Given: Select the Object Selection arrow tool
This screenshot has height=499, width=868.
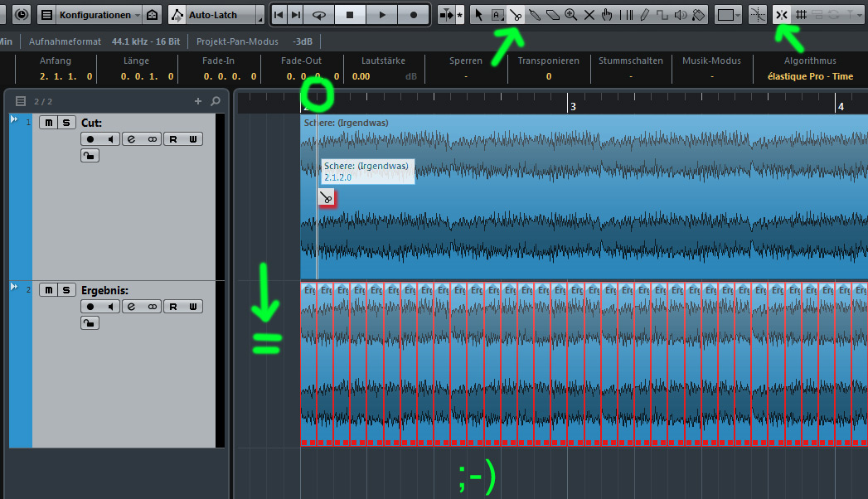Looking at the screenshot, I should 479,15.
